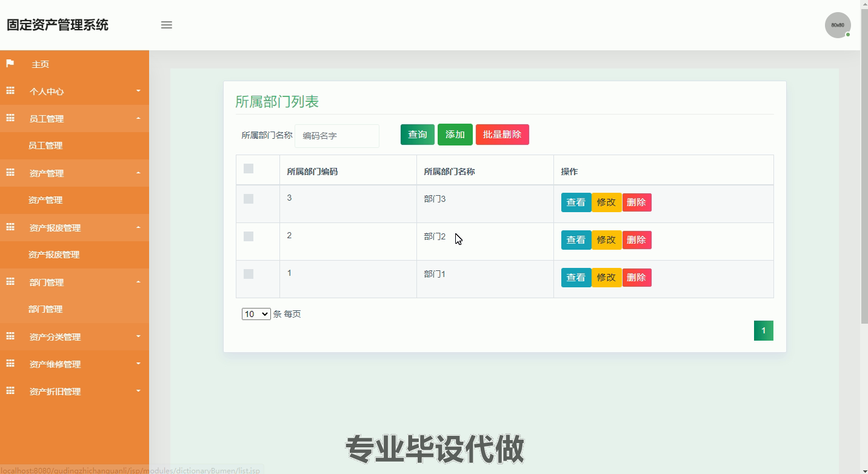Click 删除 for row 部门1
This screenshot has width=868, height=474.
tap(636, 278)
